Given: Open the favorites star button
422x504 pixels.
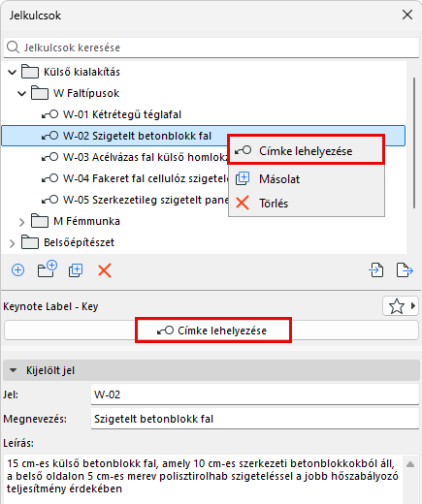Looking at the screenshot, I should point(401,306).
